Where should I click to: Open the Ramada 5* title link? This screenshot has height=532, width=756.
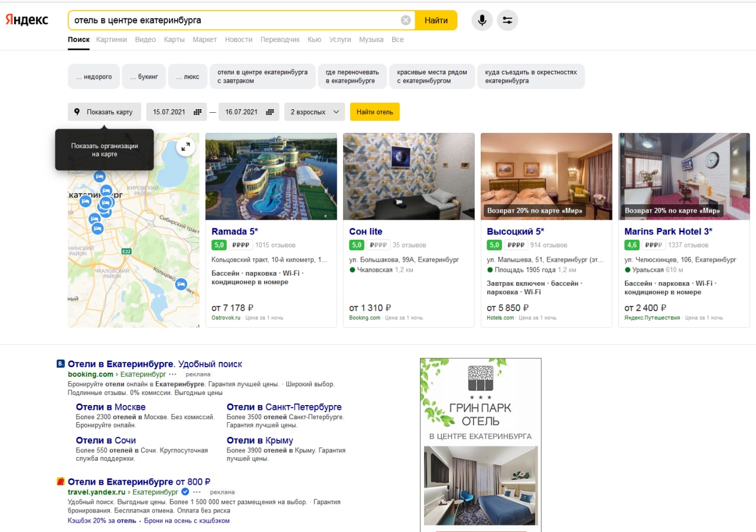pos(234,231)
